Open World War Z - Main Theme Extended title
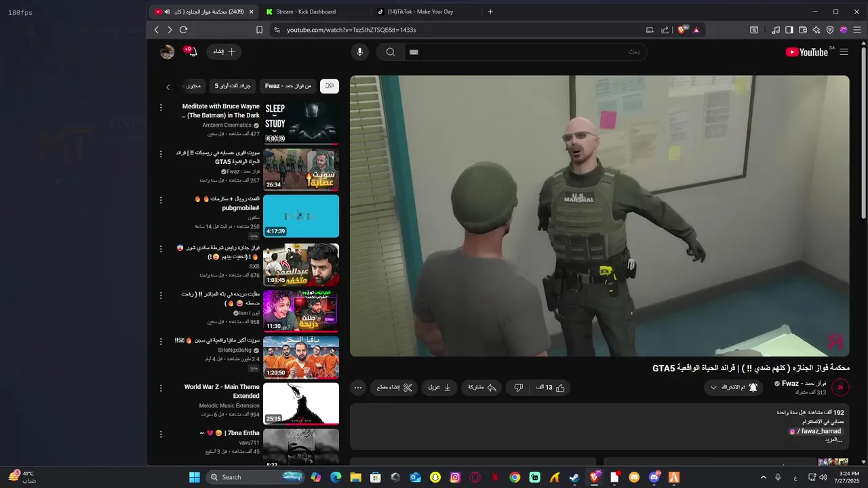 pos(222,391)
